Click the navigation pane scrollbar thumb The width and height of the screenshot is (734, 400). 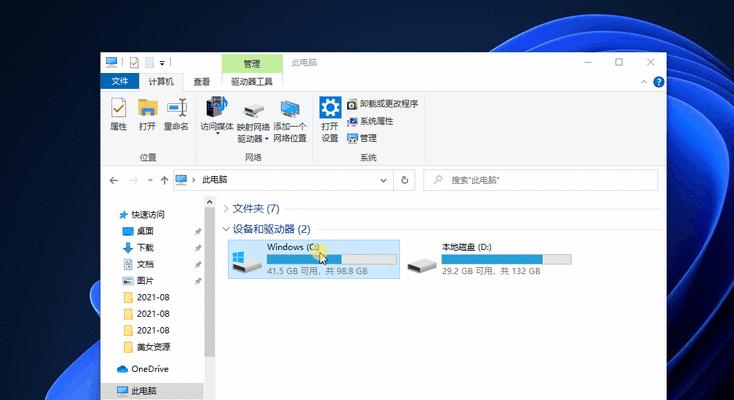(209, 282)
